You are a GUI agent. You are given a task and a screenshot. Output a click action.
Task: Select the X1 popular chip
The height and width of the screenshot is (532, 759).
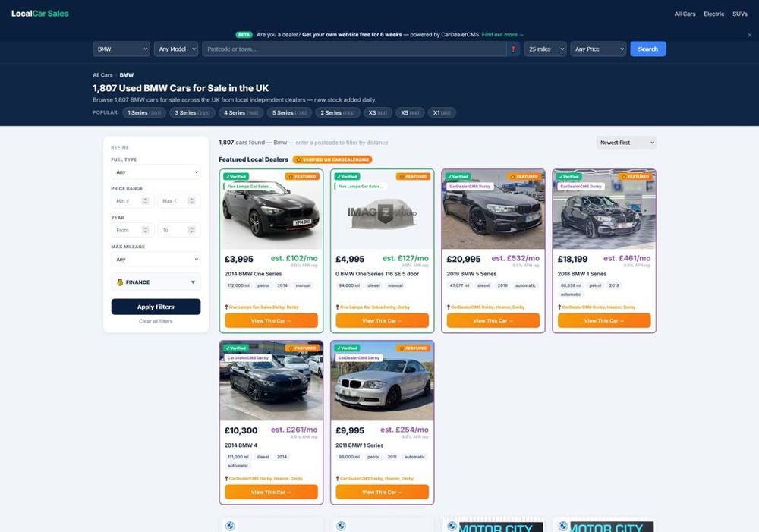442,113
